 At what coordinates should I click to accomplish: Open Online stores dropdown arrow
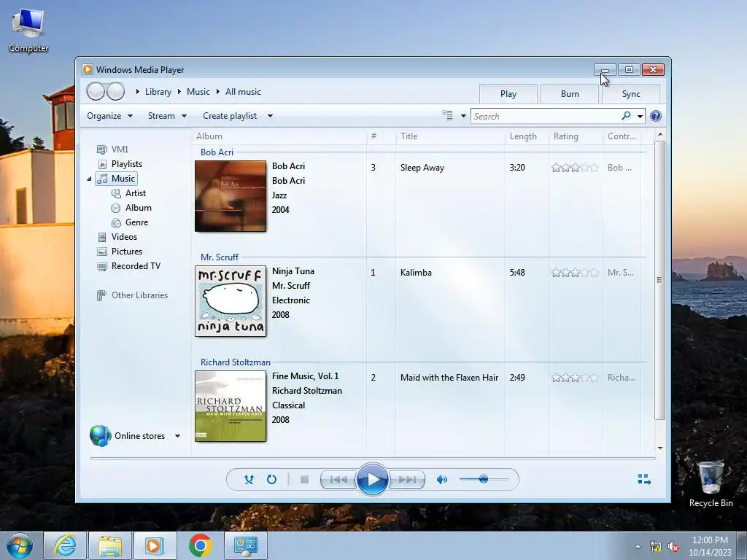(x=177, y=436)
